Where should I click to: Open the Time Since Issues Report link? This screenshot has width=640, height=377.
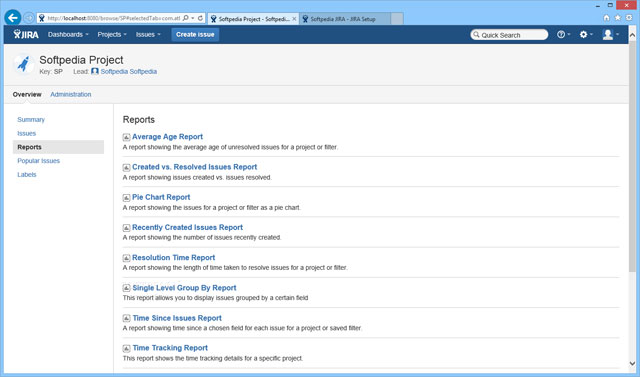pos(177,318)
